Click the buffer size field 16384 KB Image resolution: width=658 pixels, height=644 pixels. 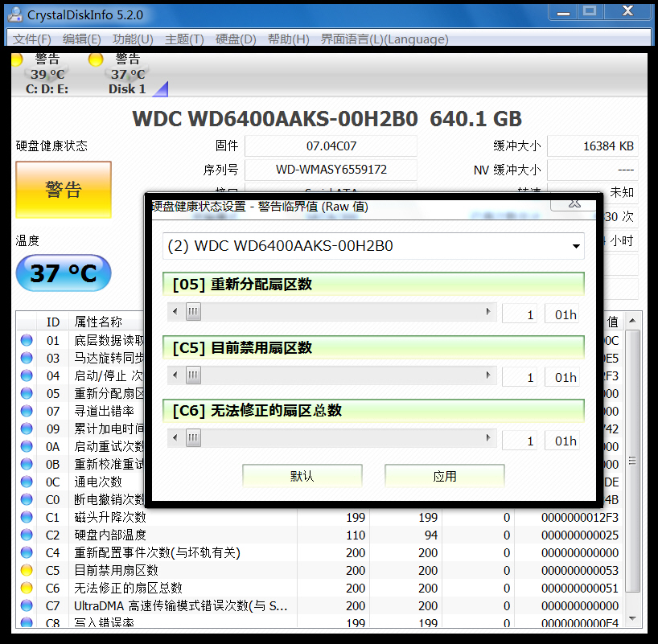593,146
